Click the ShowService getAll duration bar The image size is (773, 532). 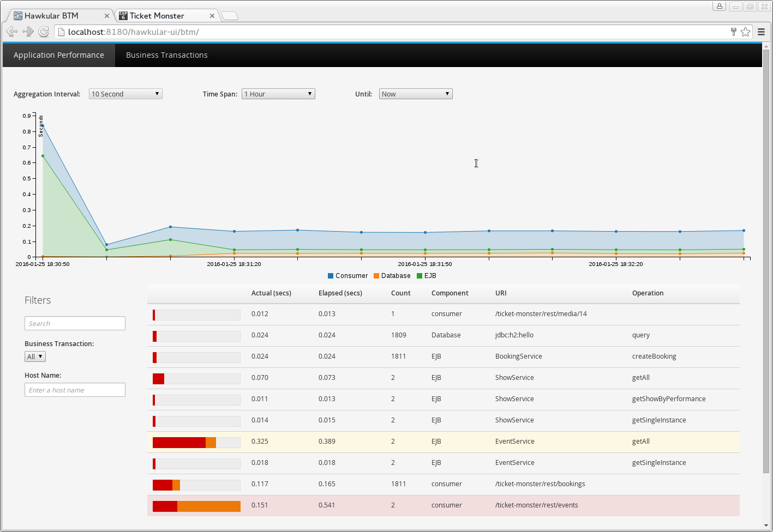[x=196, y=378]
